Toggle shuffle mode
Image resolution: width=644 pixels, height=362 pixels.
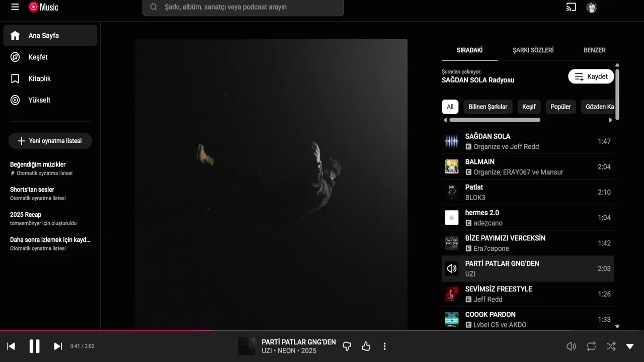611,346
